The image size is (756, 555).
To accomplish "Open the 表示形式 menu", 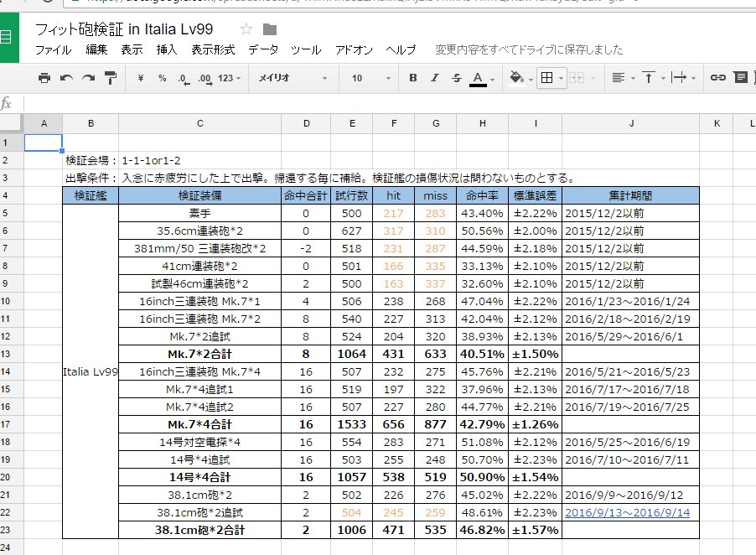I will pos(213,49).
